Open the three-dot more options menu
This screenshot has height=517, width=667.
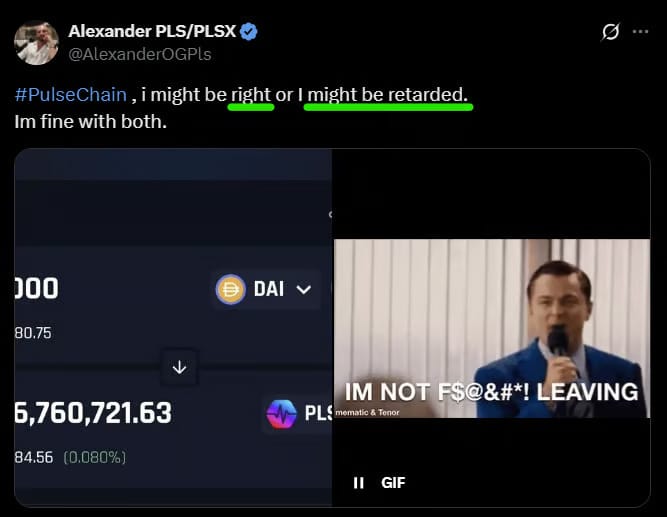click(640, 31)
